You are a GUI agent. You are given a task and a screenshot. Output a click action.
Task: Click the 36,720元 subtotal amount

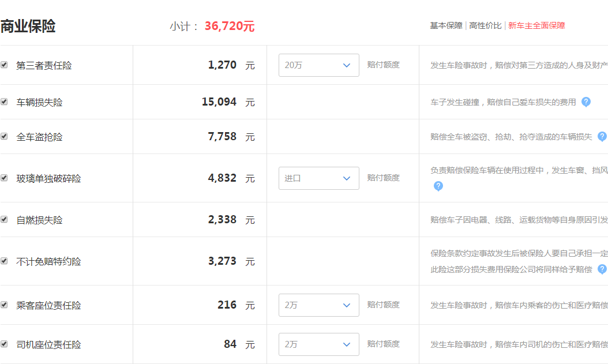click(x=230, y=26)
